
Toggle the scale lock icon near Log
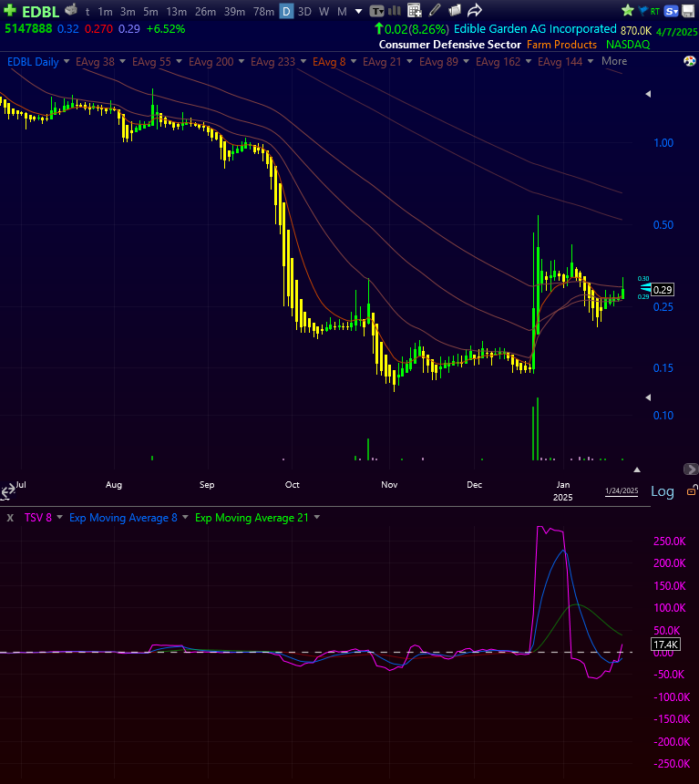(691, 490)
